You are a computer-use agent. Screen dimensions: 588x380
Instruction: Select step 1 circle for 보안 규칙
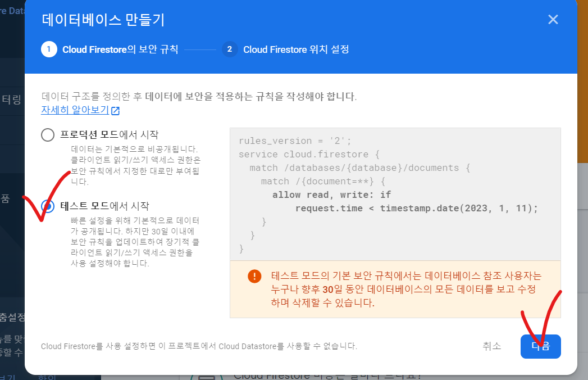coord(49,49)
